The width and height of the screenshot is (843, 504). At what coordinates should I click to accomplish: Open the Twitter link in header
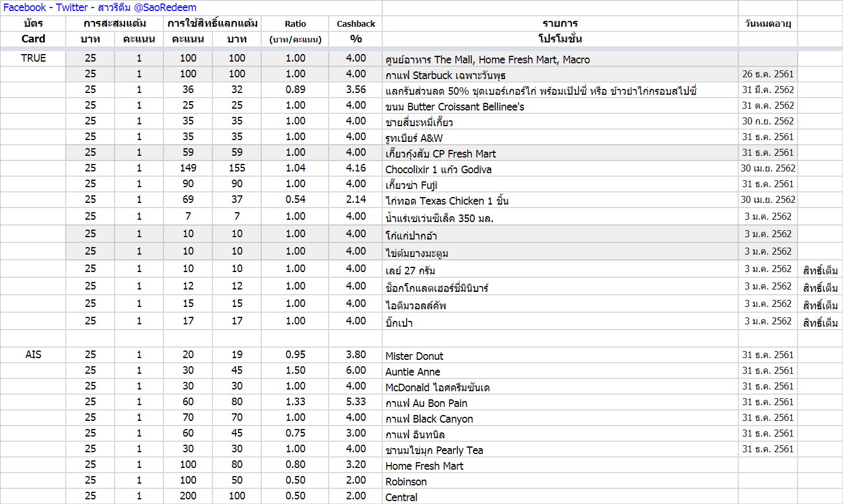(72, 8)
